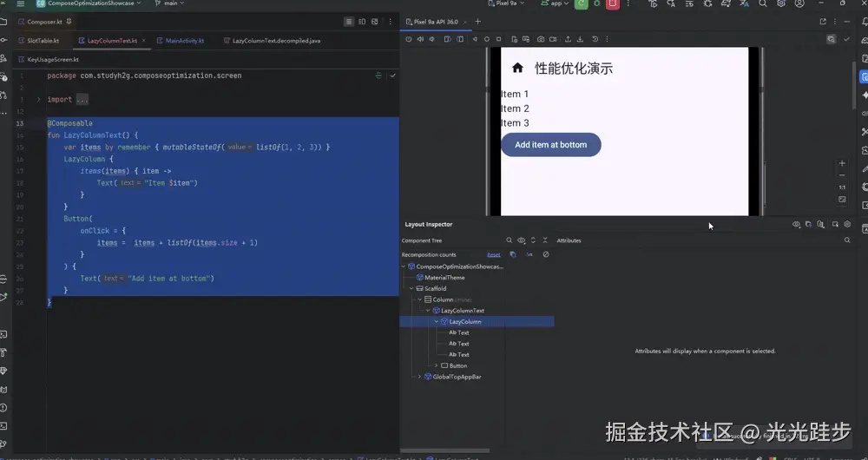
Task: Click the red stop button
Action: pyautogui.click(x=612, y=3)
